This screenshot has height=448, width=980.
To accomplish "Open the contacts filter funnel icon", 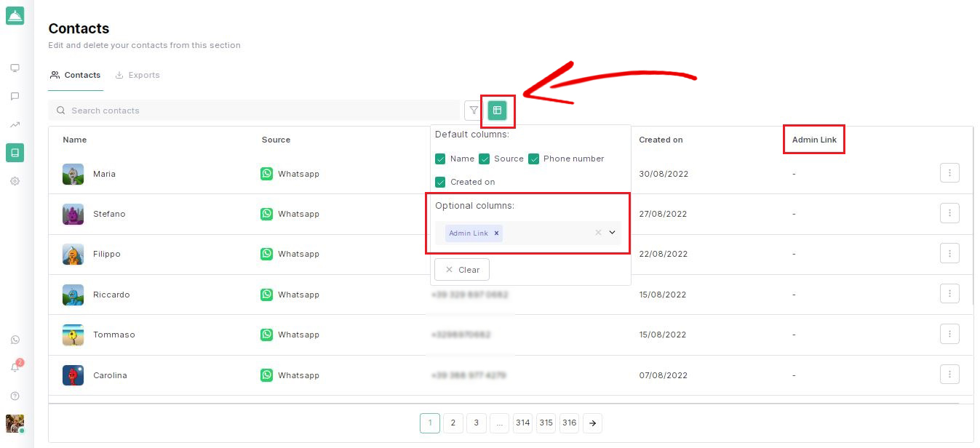I will [x=474, y=111].
